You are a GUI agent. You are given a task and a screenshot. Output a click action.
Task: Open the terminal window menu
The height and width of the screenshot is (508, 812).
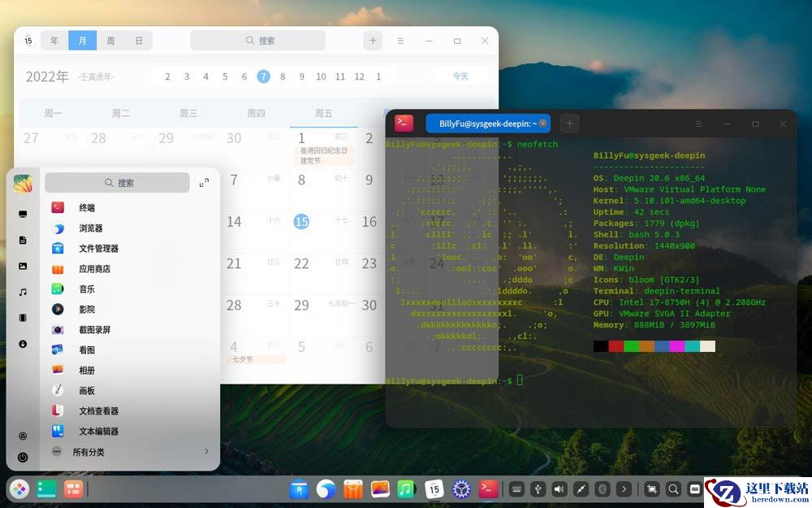pyautogui.click(x=698, y=124)
